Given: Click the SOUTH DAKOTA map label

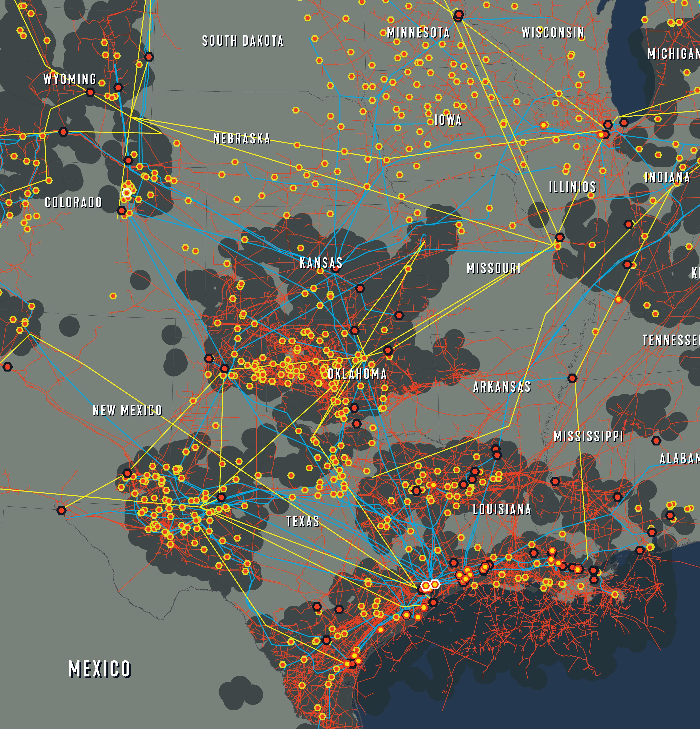Looking at the screenshot, I should (243, 41).
